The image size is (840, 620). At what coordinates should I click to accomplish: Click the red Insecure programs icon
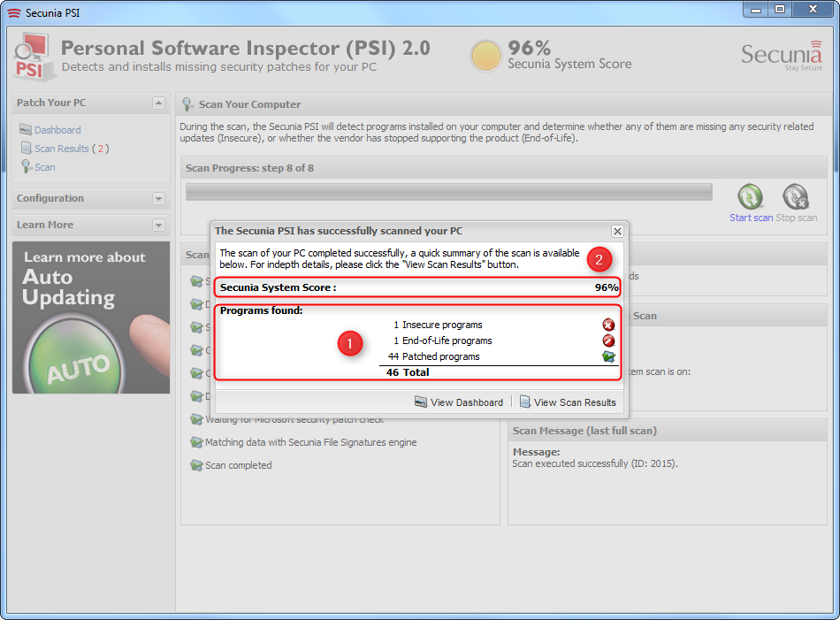[608, 325]
